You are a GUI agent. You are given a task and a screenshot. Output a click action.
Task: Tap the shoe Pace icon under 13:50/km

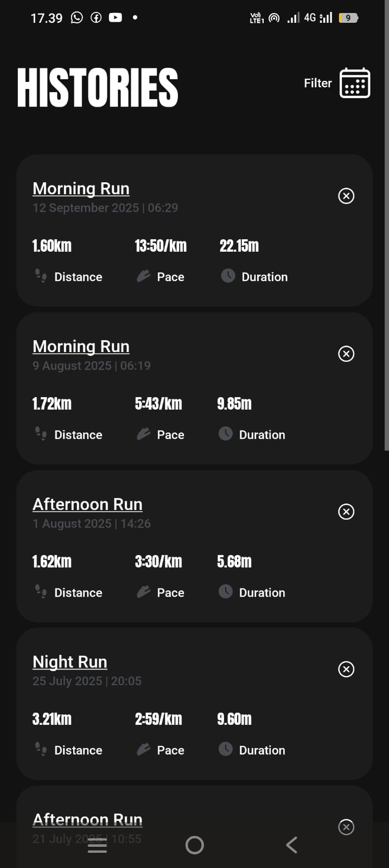tap(143, 276)
